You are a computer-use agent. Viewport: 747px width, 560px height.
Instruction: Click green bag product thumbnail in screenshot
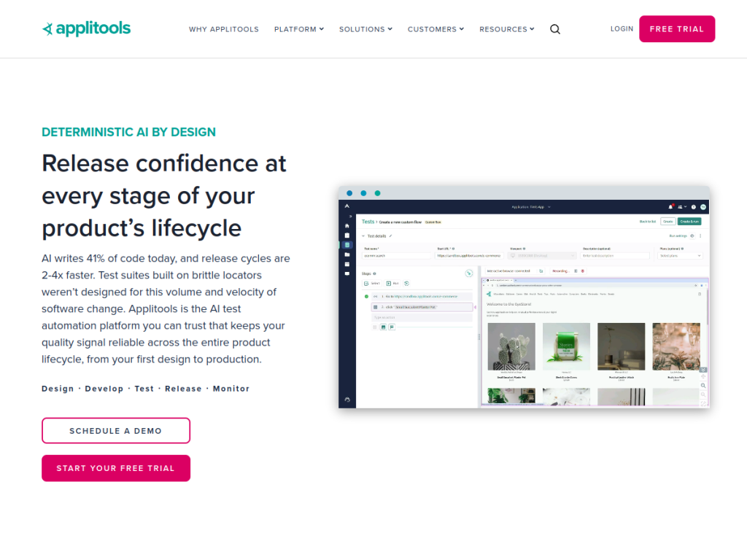click(566, 346)
